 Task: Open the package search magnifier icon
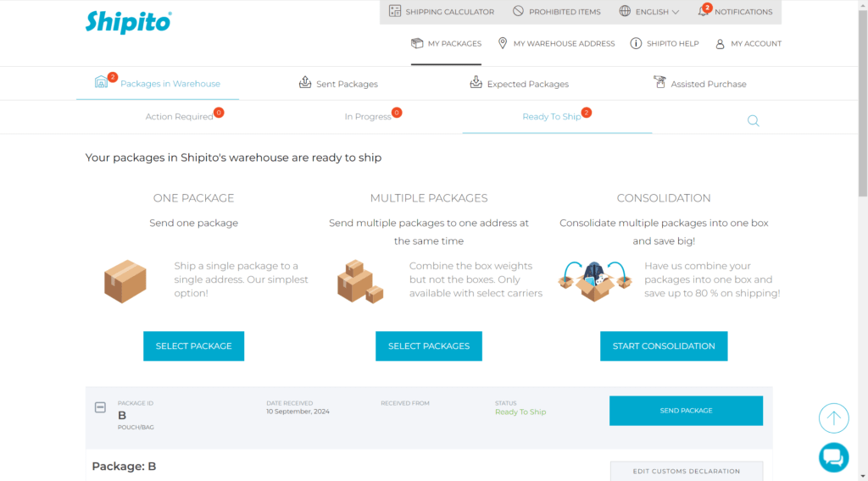[x=754, y=120]
